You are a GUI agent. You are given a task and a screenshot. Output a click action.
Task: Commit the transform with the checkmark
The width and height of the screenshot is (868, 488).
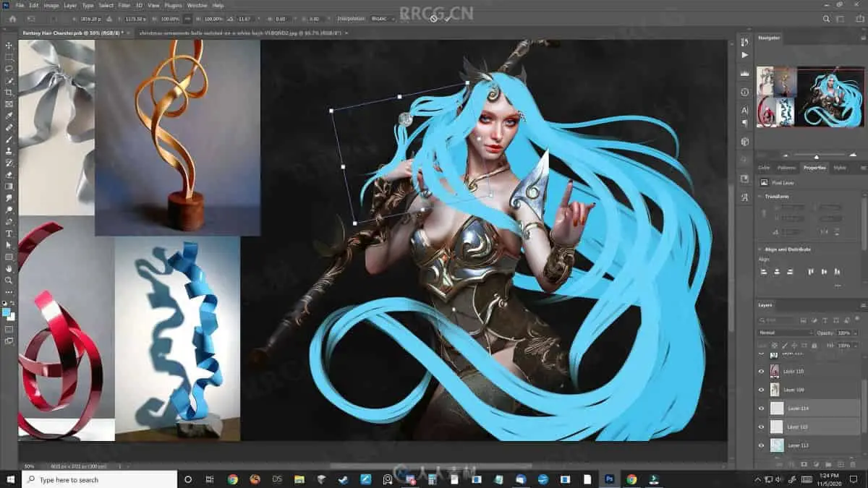pos(448,18)
